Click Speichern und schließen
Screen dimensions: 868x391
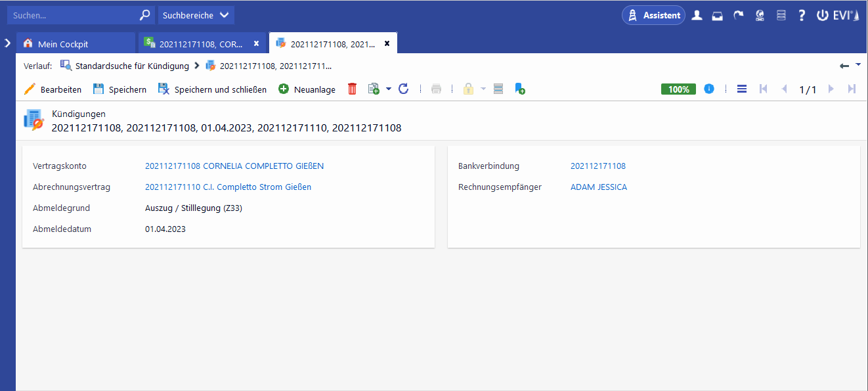(211, 89)
